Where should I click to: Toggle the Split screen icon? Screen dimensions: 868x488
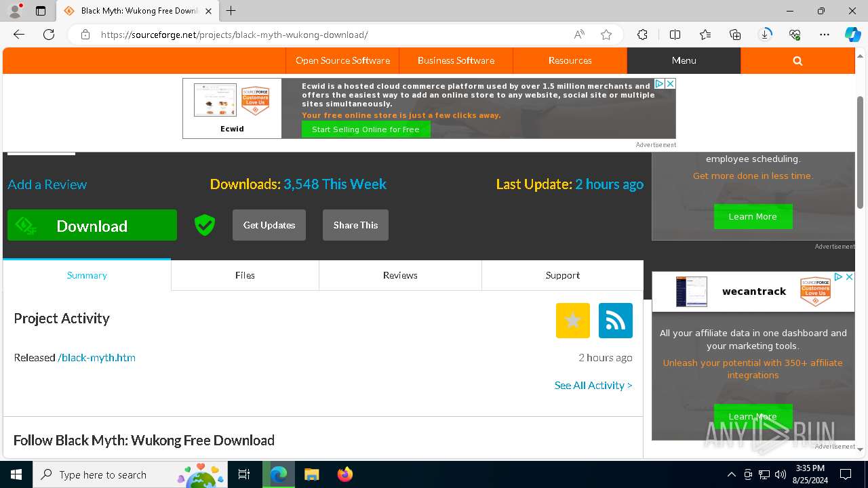coord(675,35)
